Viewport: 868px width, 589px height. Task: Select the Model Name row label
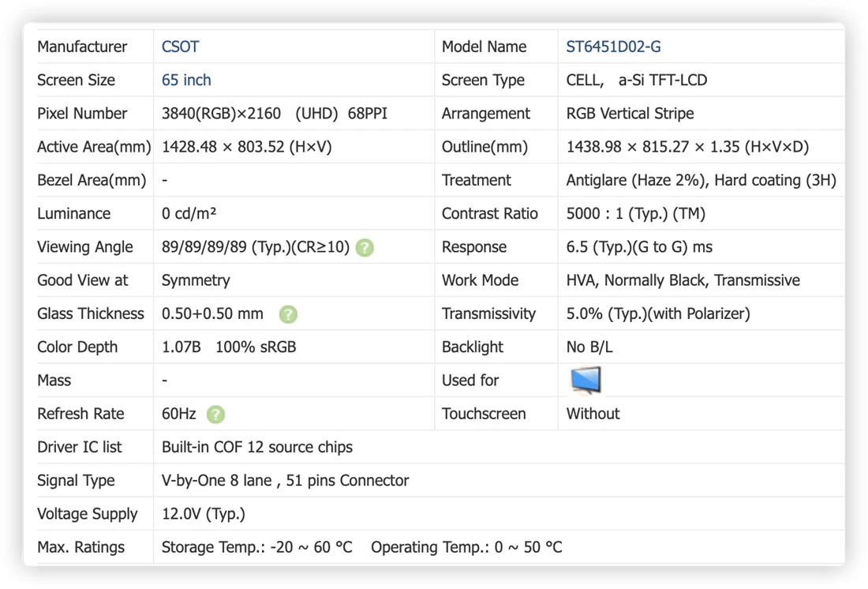tap(484, 47)
